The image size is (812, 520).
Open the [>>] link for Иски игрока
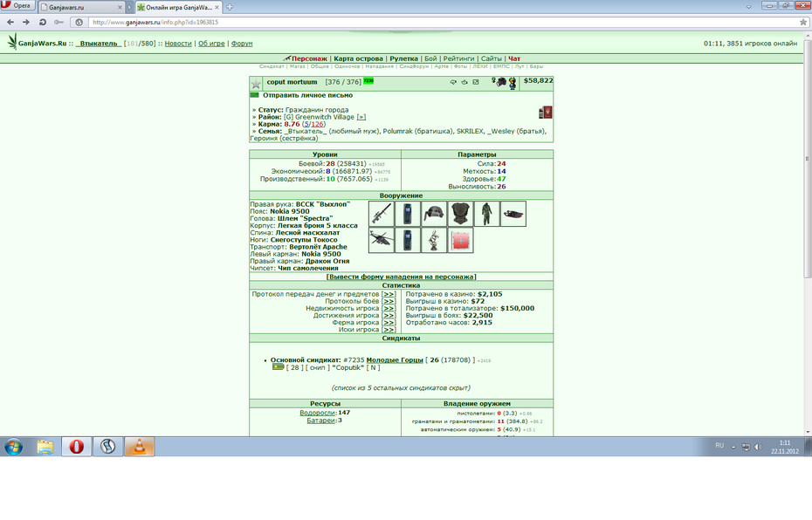(x=389, y=330)
